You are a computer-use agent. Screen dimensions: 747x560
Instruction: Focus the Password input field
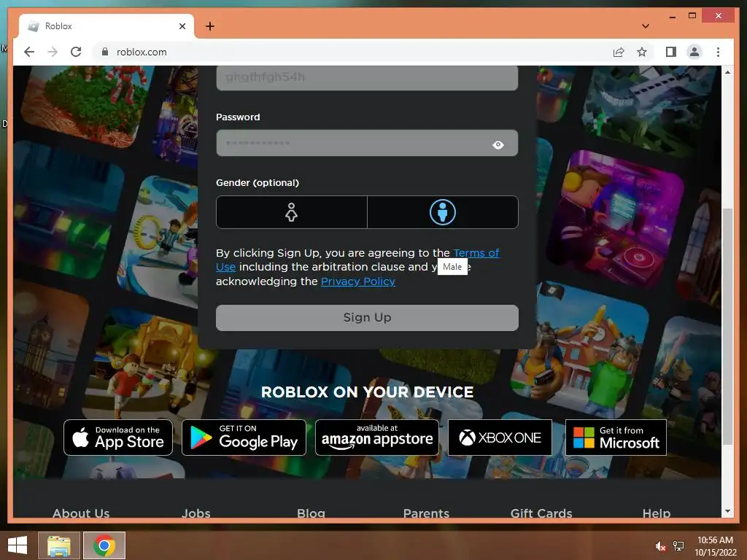pyautogui.click(x=367, y=143)
